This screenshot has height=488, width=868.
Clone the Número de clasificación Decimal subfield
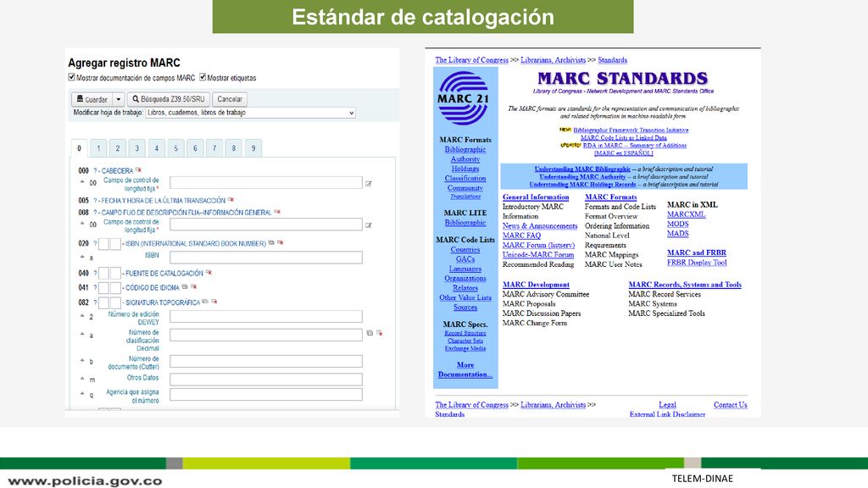point(370,333)
